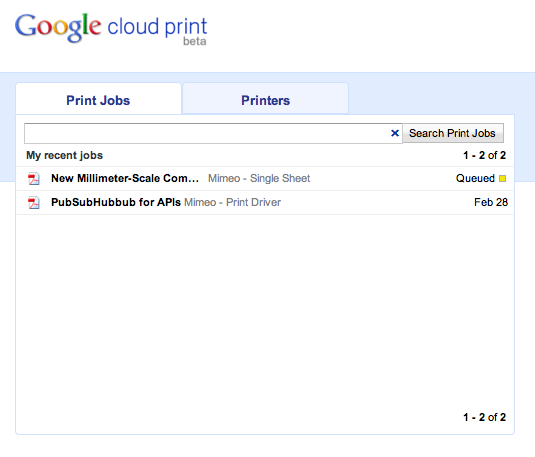Click the Mimeo - Print Driver printer name

point(232,202)
